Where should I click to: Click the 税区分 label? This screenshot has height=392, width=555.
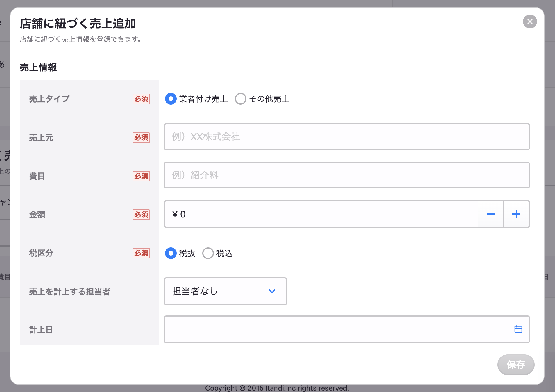(x=41, y=253)
